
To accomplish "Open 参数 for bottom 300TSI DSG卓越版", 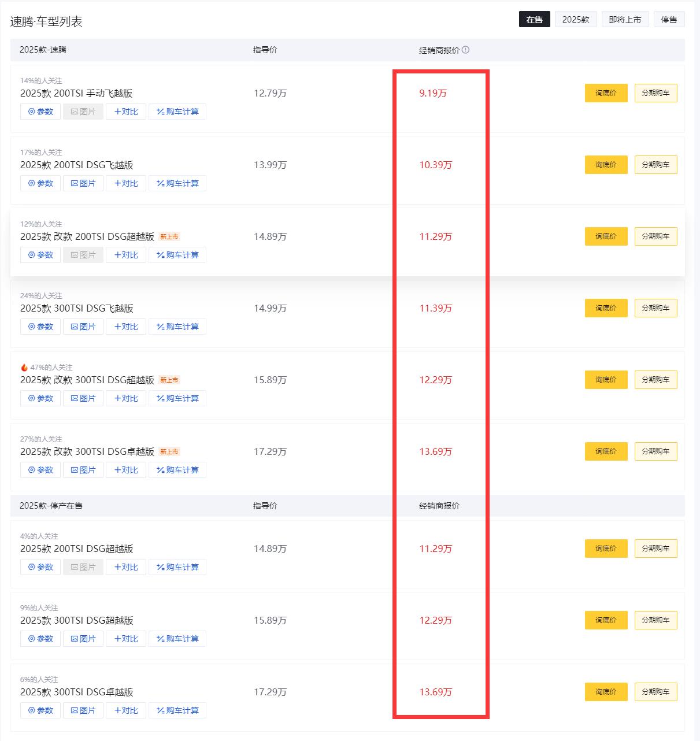I will coord(40,710).
